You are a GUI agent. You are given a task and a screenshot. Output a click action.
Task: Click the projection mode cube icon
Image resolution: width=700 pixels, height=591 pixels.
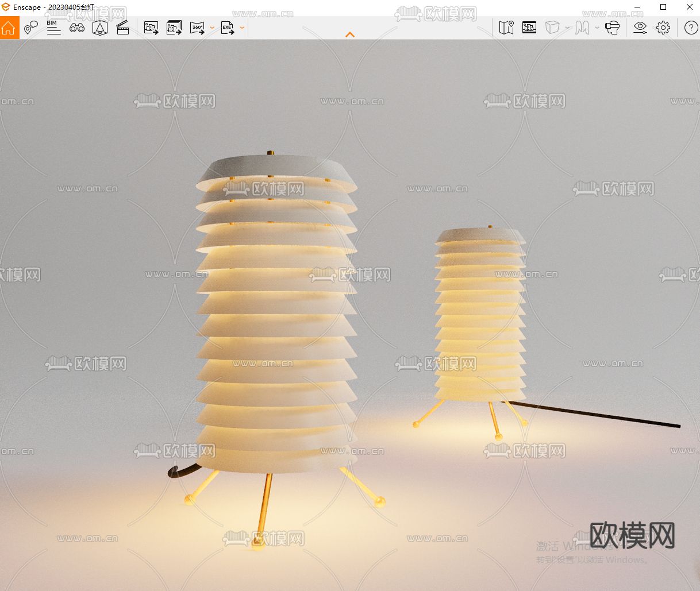(x=552, y=28)
